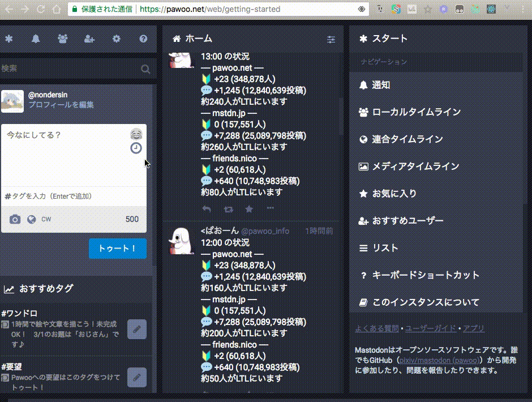The image size is (532, 402).
Task: Open the notifications bell tab
Action: click(x=36, y=39)
